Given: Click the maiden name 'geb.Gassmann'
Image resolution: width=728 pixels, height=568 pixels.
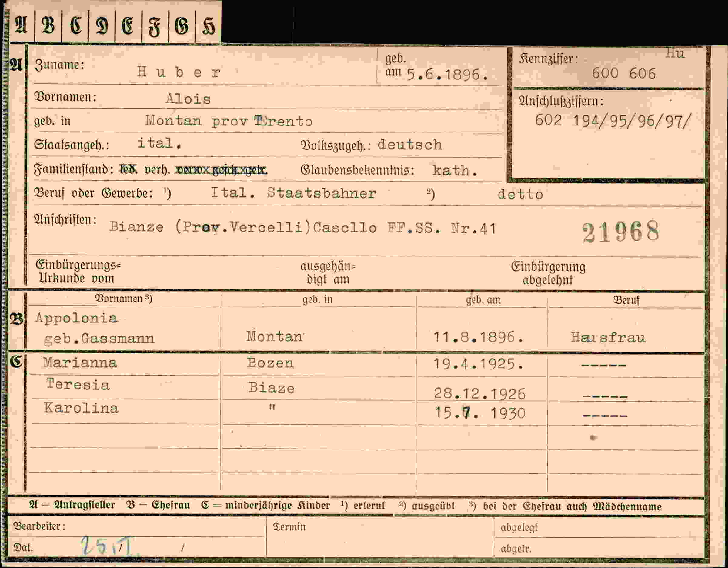Looking at the screenshot, I should [x=99, y=339].
